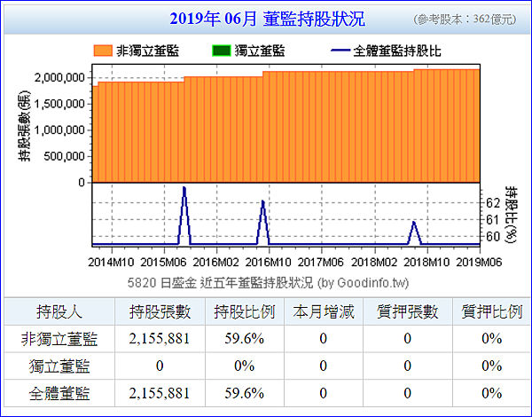Click the 1,500,000 y-axis value
The image size is (532, 417).
tap(59, 104)
